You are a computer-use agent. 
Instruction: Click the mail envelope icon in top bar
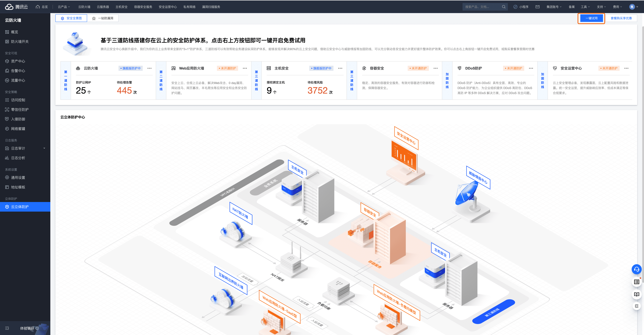tap(537, 7)
